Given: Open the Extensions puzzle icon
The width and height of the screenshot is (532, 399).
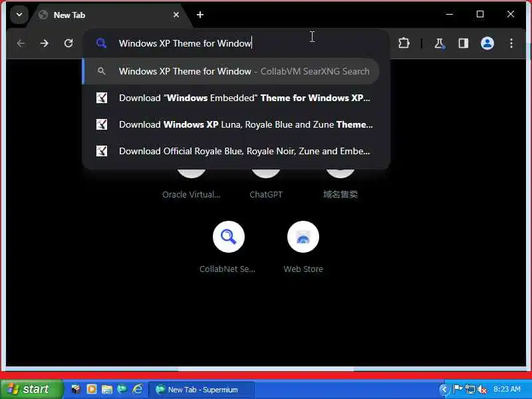Looking at the screenshot, I should tap(404, 43).
